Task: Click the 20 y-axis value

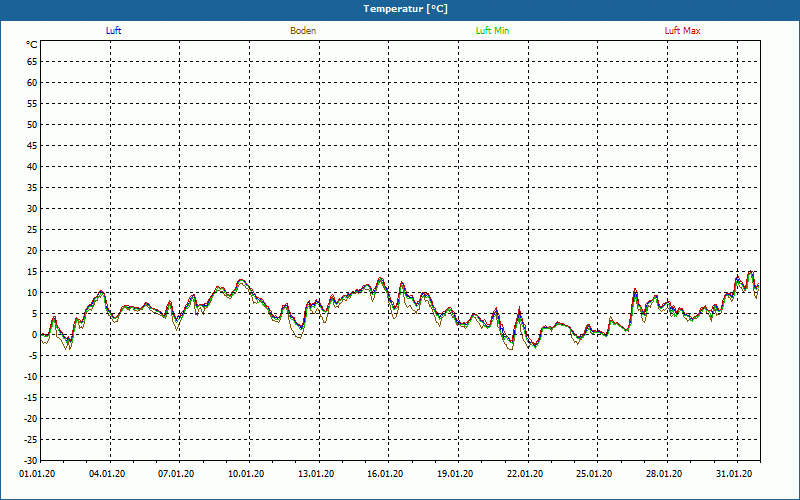Action: 32,251
